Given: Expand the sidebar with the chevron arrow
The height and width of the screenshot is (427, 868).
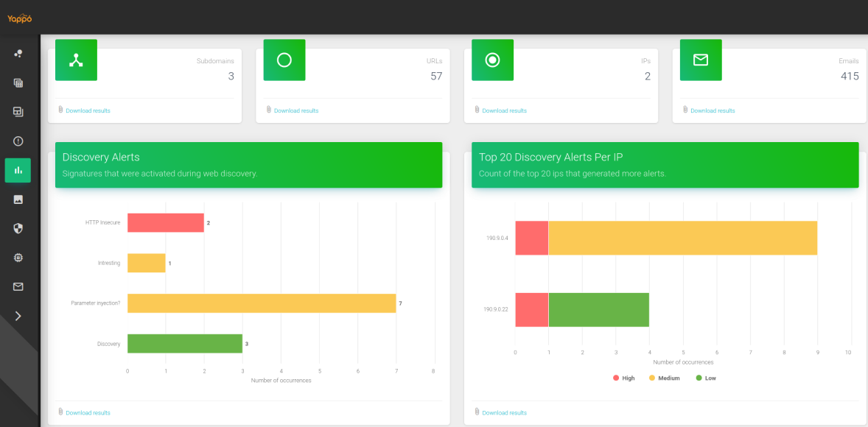Looking at the screenshot, I should (x=18, y=316).
